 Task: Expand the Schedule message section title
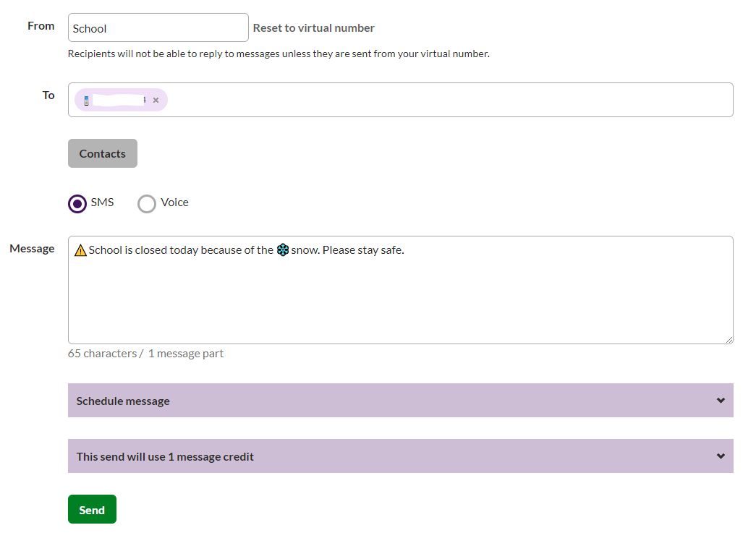pos(123,401)
